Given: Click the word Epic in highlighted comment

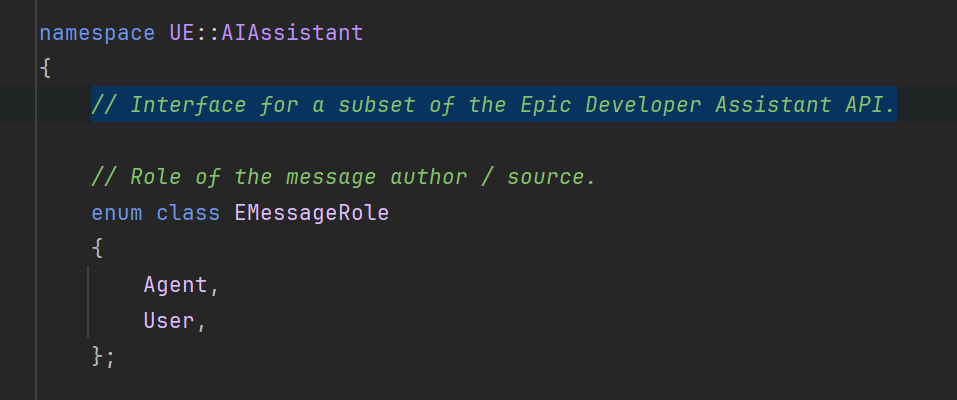Looking at the screenshot, I should click(x=546, y=105).
